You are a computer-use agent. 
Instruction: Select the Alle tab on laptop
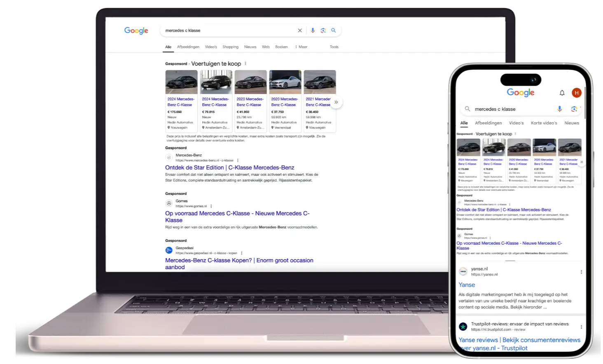point(168,47)
